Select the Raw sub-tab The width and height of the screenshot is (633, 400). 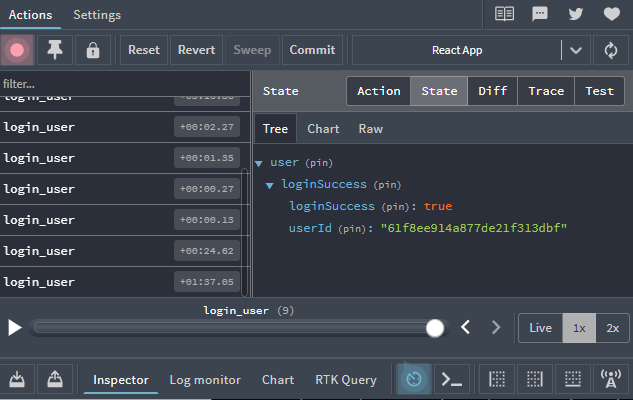pyautogui.click(x=371, y=129)
